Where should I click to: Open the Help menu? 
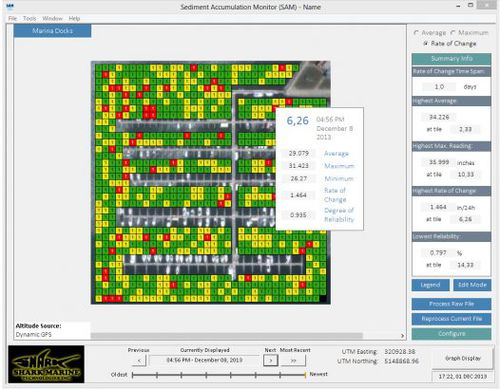point(74,18)
